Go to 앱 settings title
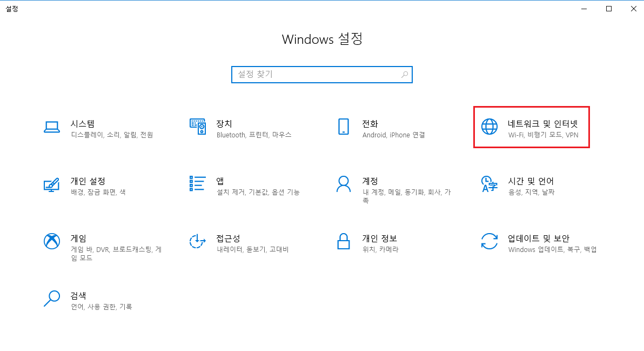The width and height of the screenshot is (644, 351). pos(220,181)
